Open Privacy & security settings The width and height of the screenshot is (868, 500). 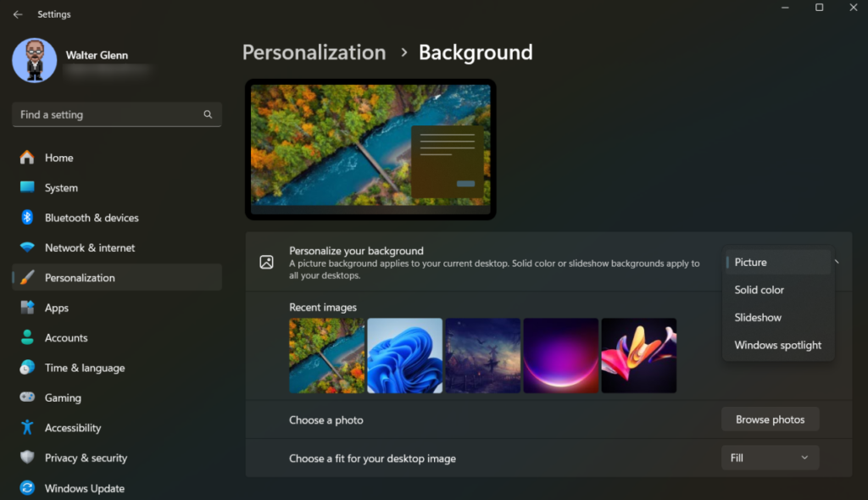(117, 458)
